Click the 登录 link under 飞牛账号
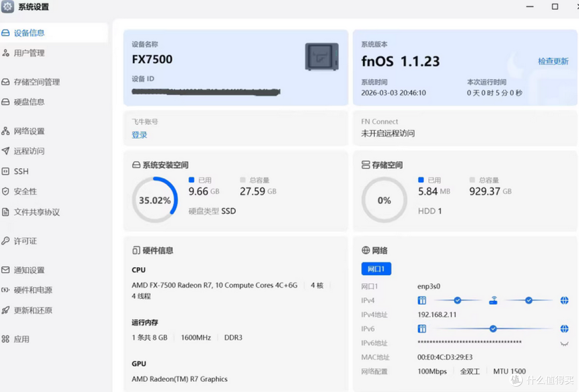579x392 pixels. tap(139, 135)
